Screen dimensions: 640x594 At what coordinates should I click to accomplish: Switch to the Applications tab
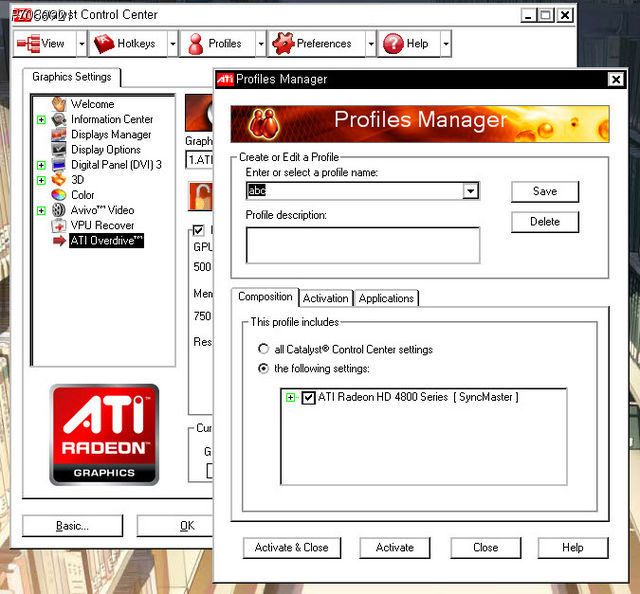[386, 298]
